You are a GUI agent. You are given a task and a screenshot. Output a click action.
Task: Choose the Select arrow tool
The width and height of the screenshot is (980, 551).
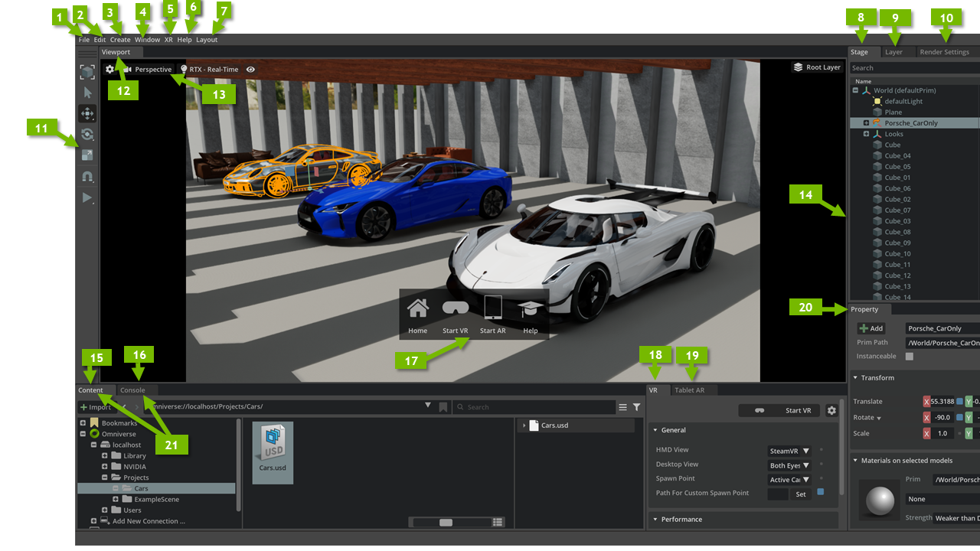coord(87,93)
